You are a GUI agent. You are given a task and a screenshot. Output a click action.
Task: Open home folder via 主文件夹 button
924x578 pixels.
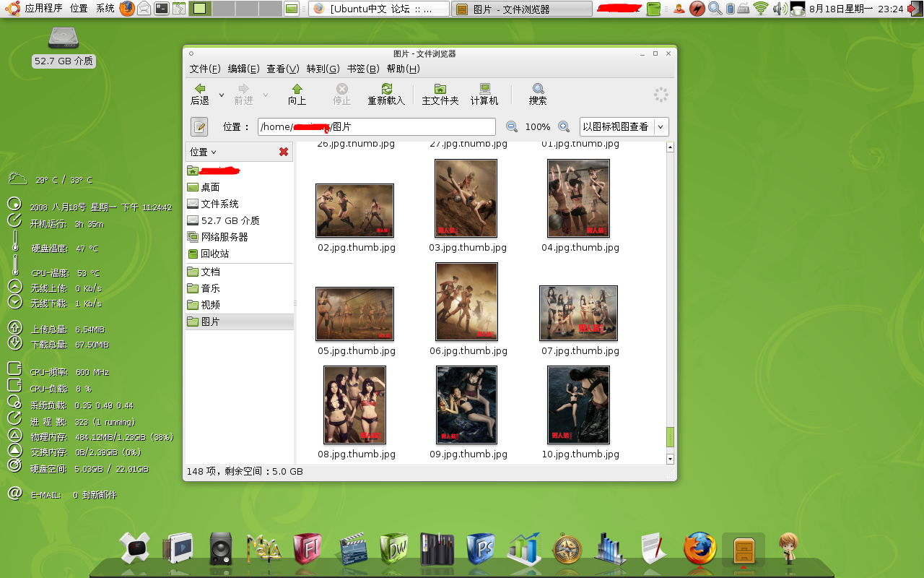pos(440,94)
